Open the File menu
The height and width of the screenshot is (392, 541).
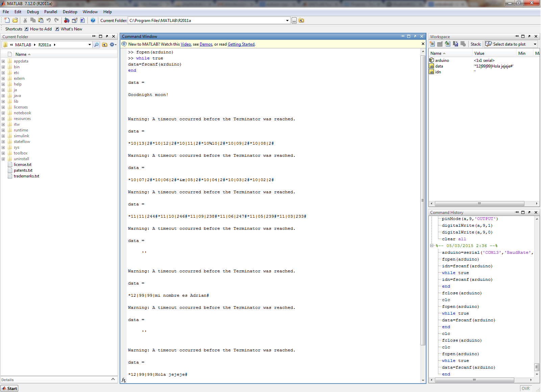[6, 12]
